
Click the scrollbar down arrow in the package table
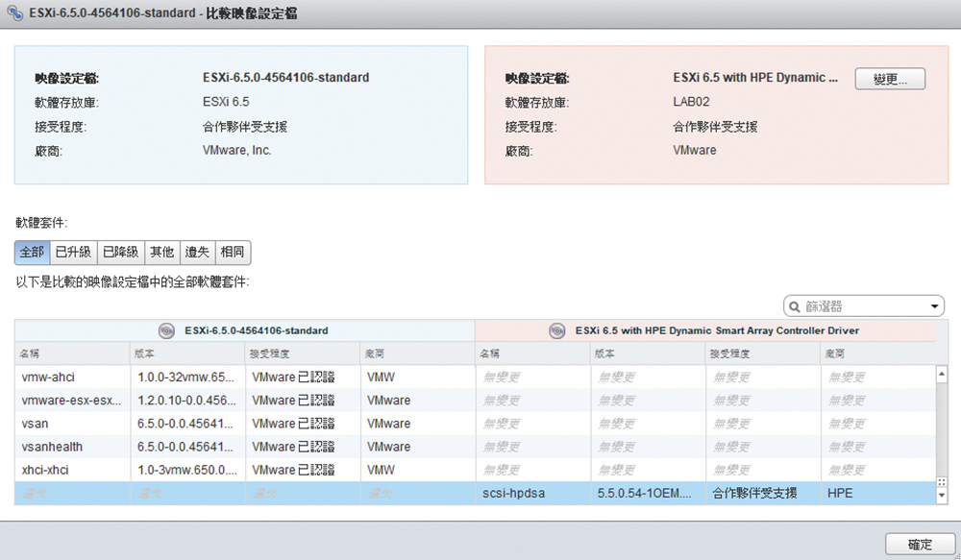pos(942,495)
